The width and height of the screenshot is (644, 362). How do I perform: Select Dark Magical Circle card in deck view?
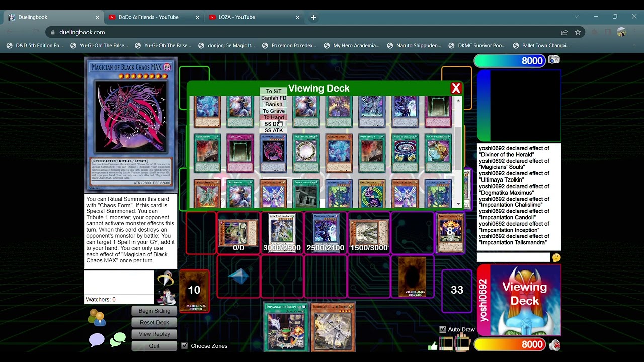306,153
